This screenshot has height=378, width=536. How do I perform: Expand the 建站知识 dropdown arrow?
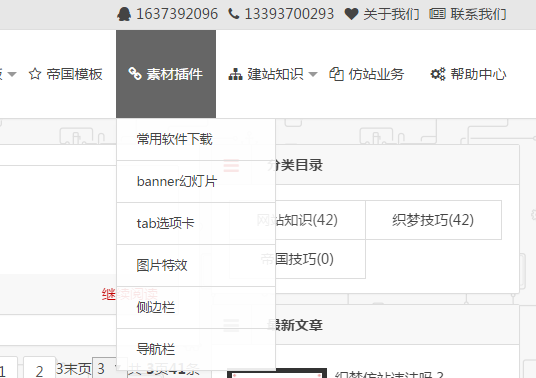(313, 74)
